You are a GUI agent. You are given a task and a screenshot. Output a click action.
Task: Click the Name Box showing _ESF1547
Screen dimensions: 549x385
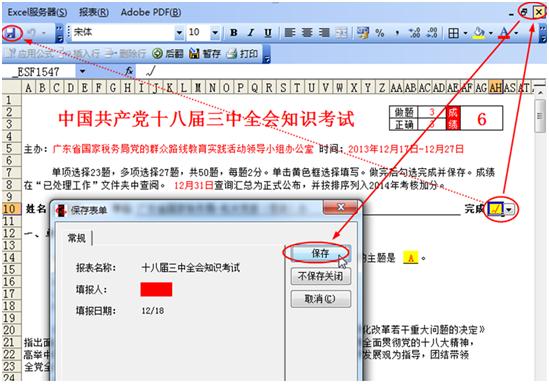click(39, 71)
